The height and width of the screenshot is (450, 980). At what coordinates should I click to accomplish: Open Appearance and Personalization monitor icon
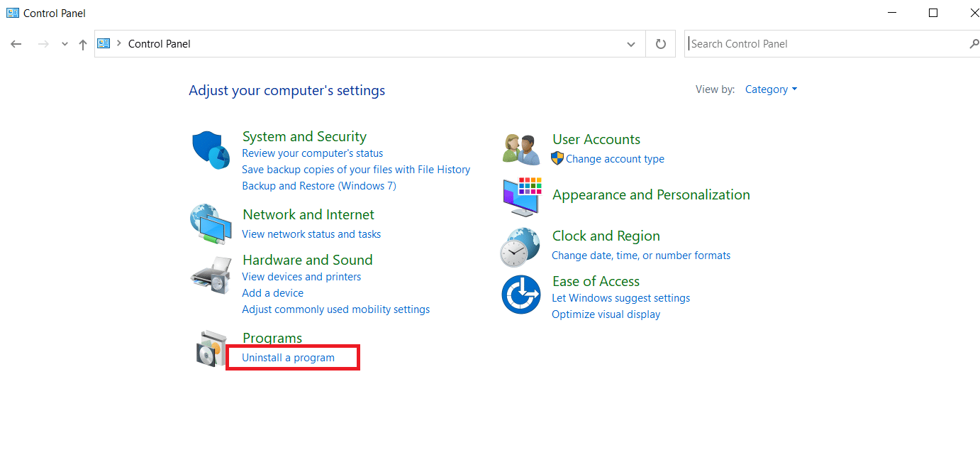523,197
